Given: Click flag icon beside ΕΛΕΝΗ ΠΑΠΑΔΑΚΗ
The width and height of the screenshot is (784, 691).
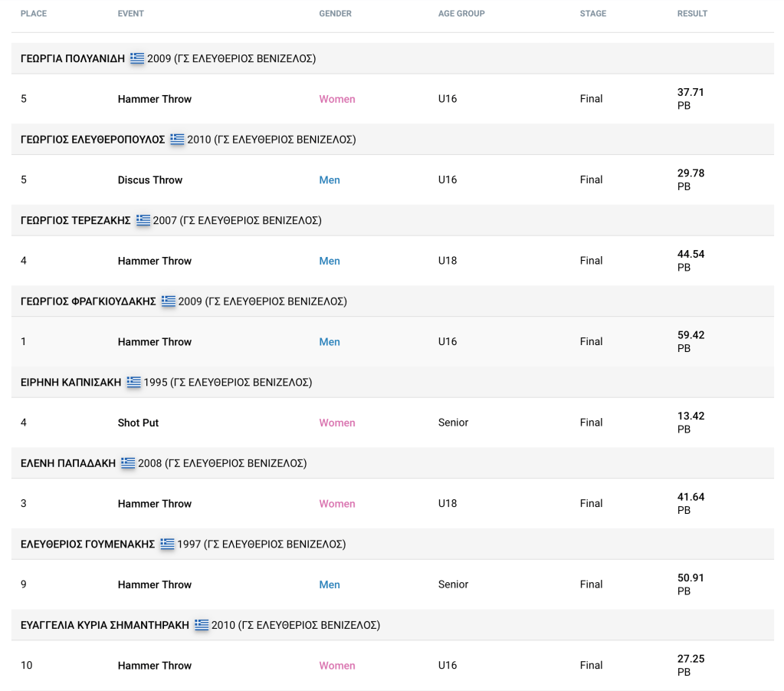Looking at the screenshot, I should point(128,463).
